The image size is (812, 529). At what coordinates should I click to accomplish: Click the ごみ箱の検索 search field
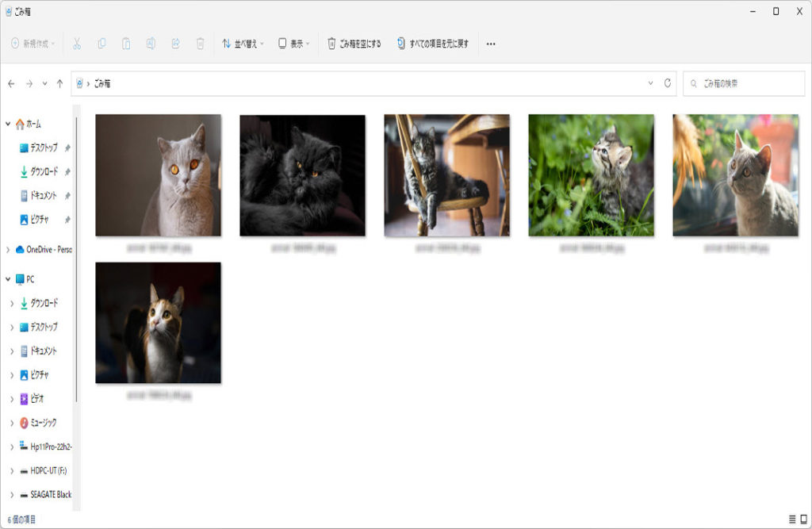pos(745,83)
